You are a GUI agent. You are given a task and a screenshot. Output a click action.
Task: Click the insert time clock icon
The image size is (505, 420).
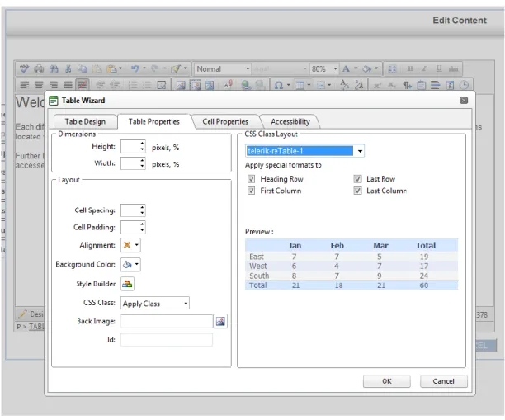tap(464, 85)
